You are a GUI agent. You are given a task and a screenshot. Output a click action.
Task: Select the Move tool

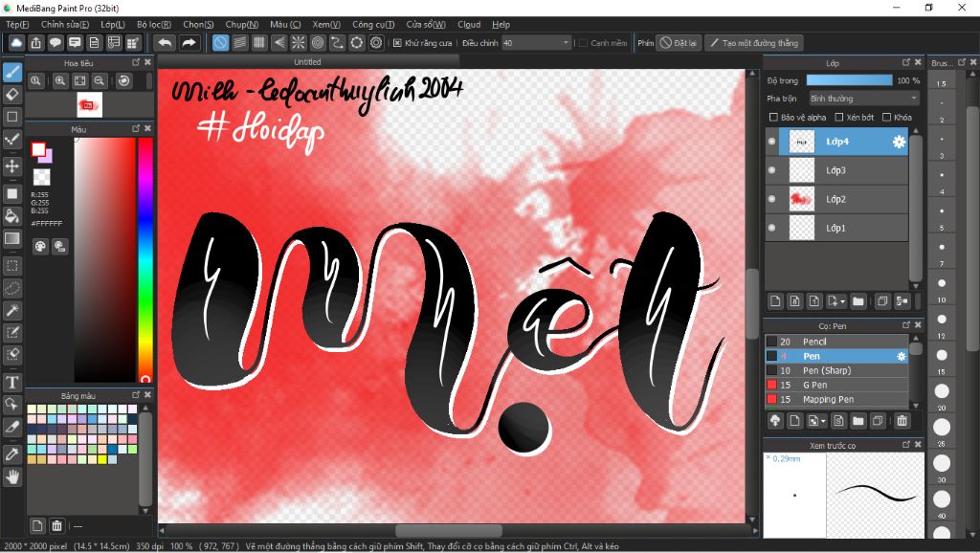[11, 166]
